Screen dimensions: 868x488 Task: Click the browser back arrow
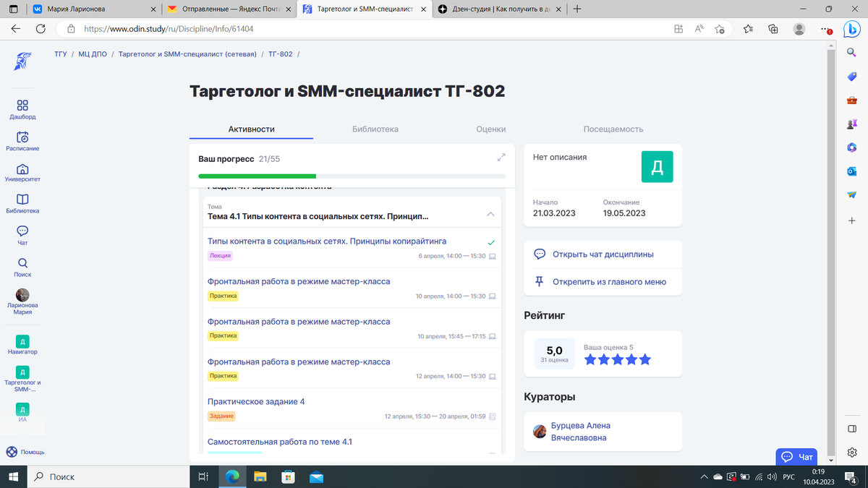click(x=15, y=29)
